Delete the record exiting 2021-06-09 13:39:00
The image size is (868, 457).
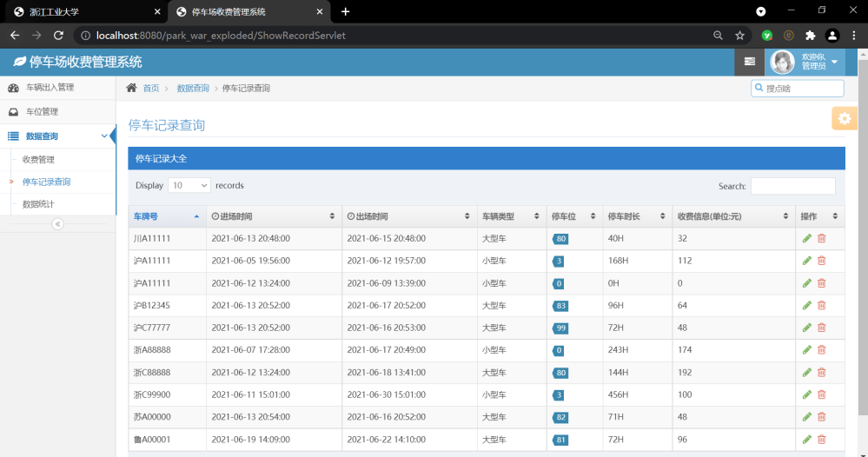(x=821, y=283)
